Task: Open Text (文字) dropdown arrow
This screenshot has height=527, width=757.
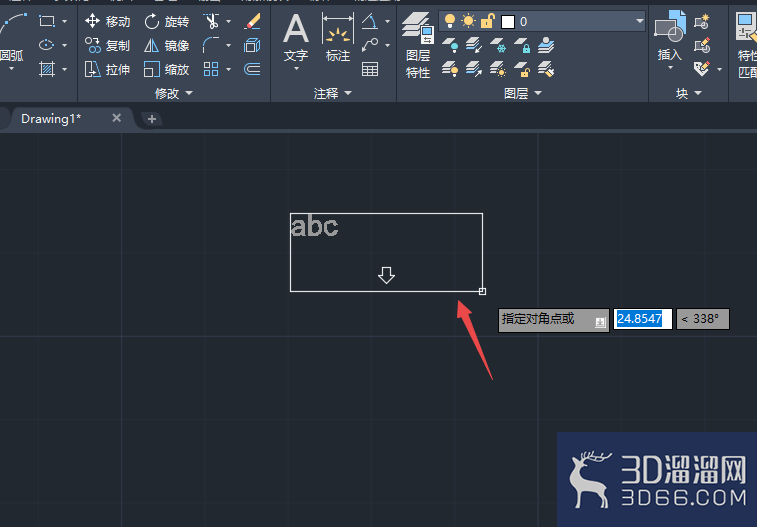Action: (296, 69)
